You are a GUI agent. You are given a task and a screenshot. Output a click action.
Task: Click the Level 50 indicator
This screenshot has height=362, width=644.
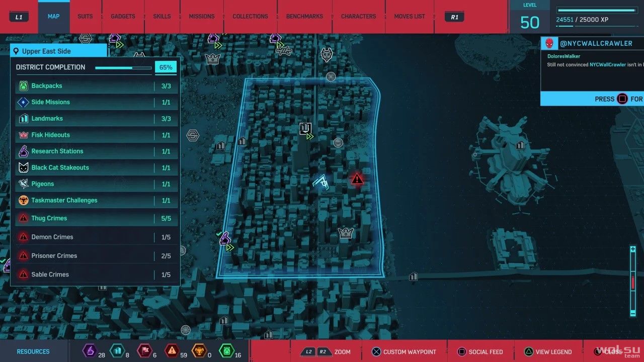click(x=530, y=18)
